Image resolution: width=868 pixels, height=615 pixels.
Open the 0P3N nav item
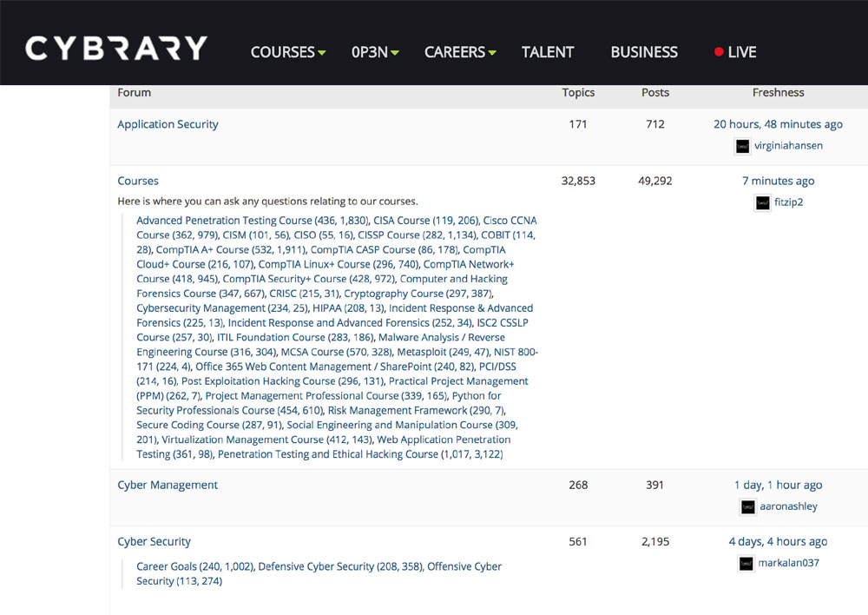click(369, 52)
